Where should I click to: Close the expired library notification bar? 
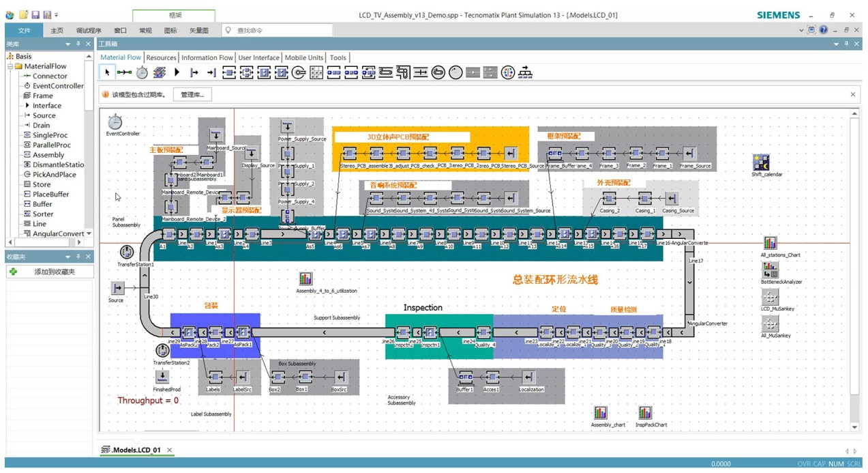852,94
